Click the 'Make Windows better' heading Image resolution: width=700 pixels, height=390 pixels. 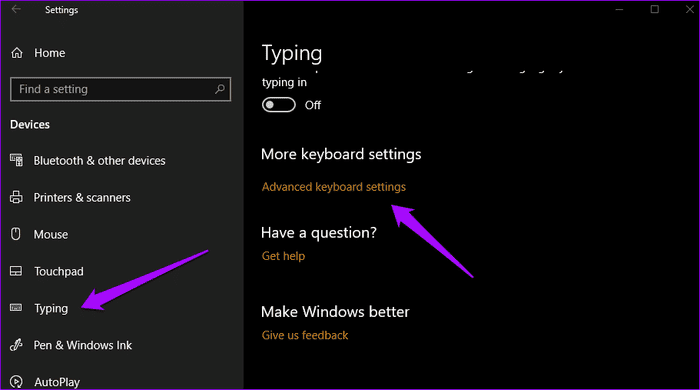coord(335,312)
